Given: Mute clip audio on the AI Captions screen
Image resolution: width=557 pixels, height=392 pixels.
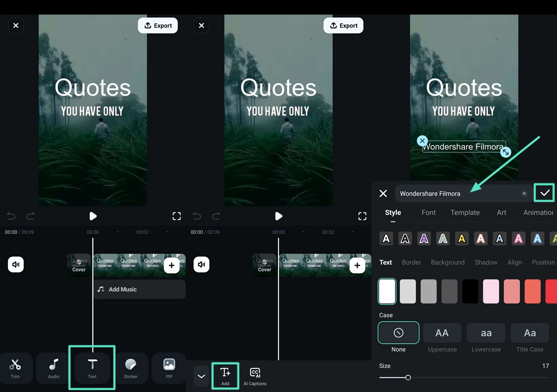Looking at the screenshot, I should coord(201,264).
